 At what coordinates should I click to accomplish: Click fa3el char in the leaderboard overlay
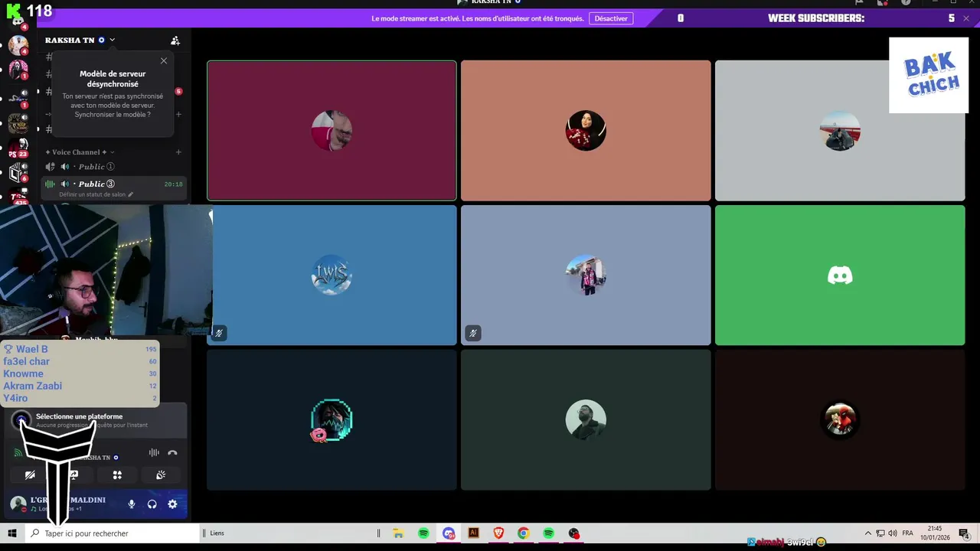[26, 361]
